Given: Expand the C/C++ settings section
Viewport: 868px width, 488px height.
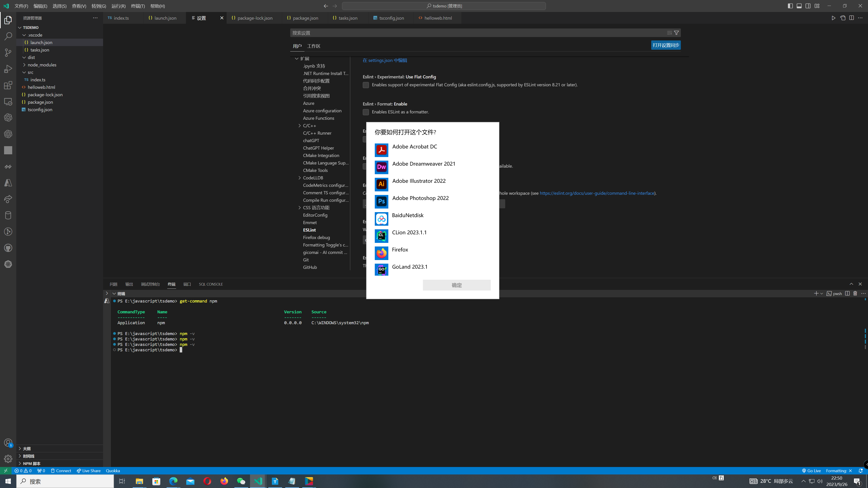Looking at the screenshot, I should (300, 126).
